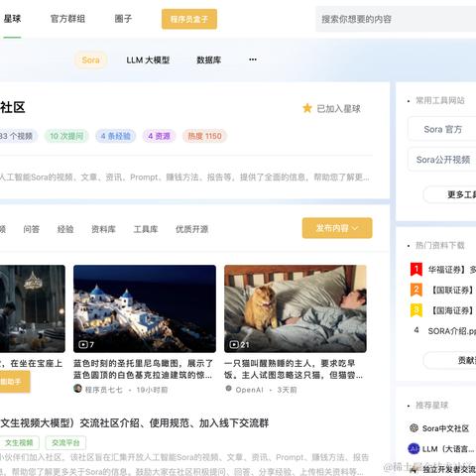Open the 蓝色时刻的圣托里尼 video title
This screenshot has height=476, width=476.
click(x=143, y=369)
